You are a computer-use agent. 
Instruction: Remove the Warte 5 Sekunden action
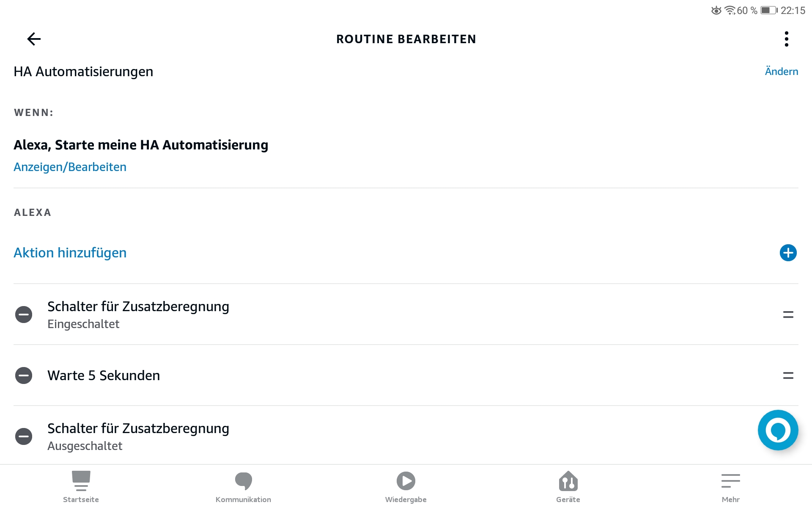point(24,375)
